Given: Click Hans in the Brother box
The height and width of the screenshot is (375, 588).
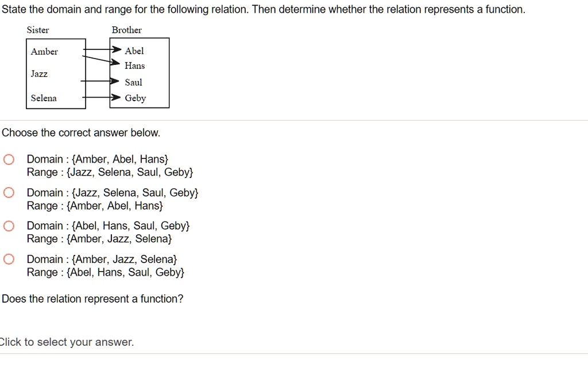Looking at the screenshot, I should pyautogui.click(x=134, y=65).
